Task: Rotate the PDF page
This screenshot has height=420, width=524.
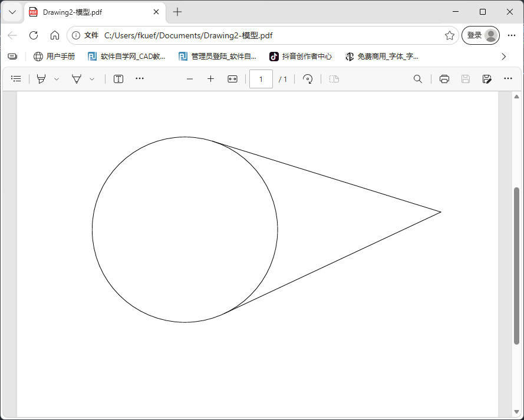Action: click(308, 78)
